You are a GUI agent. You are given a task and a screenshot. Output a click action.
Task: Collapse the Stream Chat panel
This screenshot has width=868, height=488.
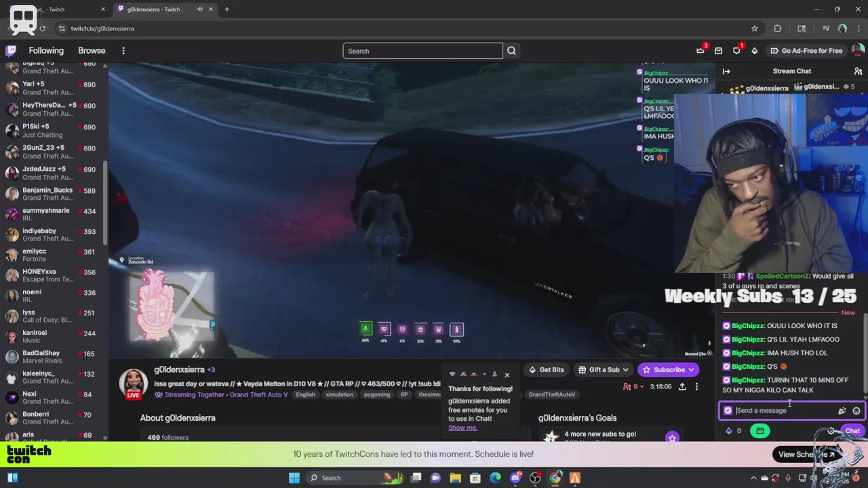pos(726,71)
